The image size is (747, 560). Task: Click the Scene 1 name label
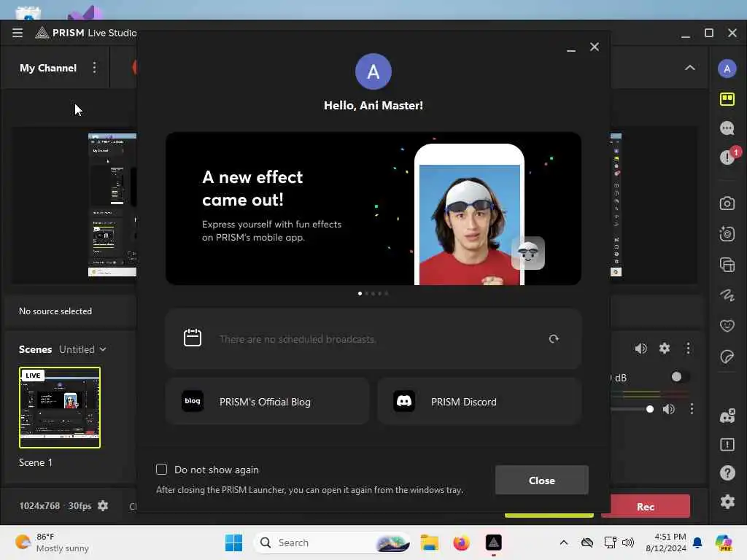click(x=36, y=462)
